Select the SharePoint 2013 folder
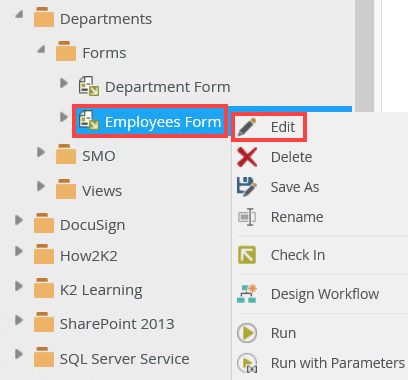This screenshot has height=380, width=408. 117,324
